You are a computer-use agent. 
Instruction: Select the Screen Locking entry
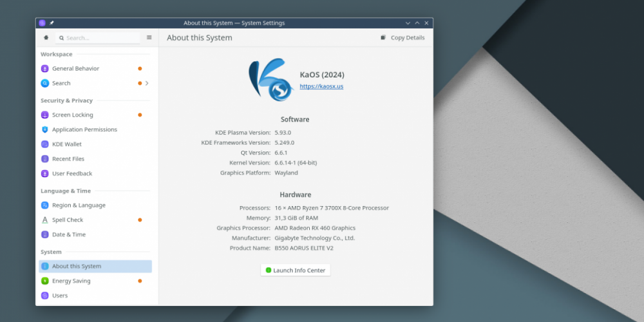tap(95, 115)
